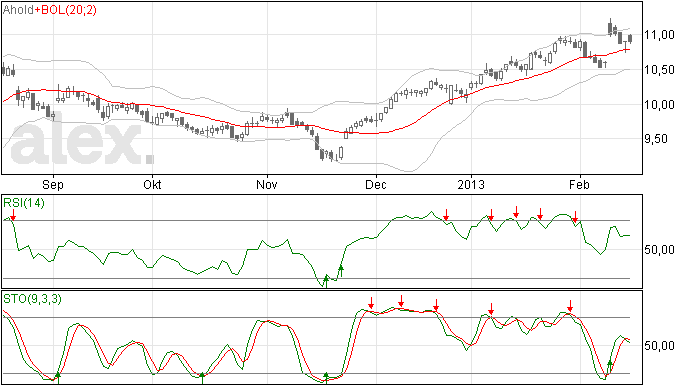Select the STO red sell arrow just after 2013
The image size is (690, 387).
(x=491, y=308)
